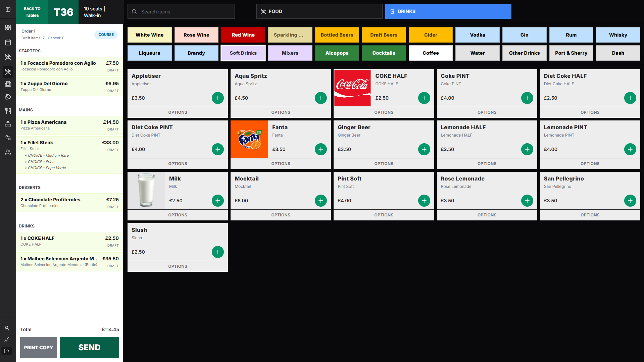Open the cooking pot icon
Viewport: 644px width, 362px height.
[8, 124]
